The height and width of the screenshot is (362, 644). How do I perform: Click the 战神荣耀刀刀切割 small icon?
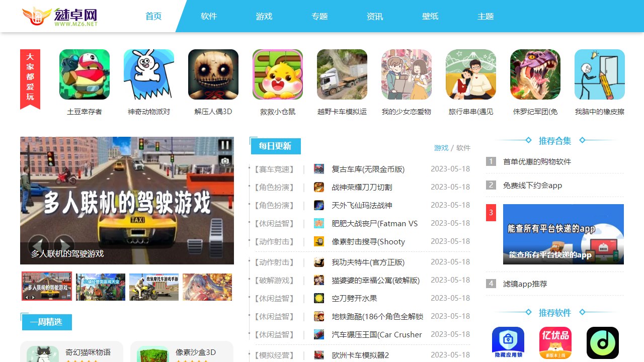pyautogui.click(x=319, y=187)
